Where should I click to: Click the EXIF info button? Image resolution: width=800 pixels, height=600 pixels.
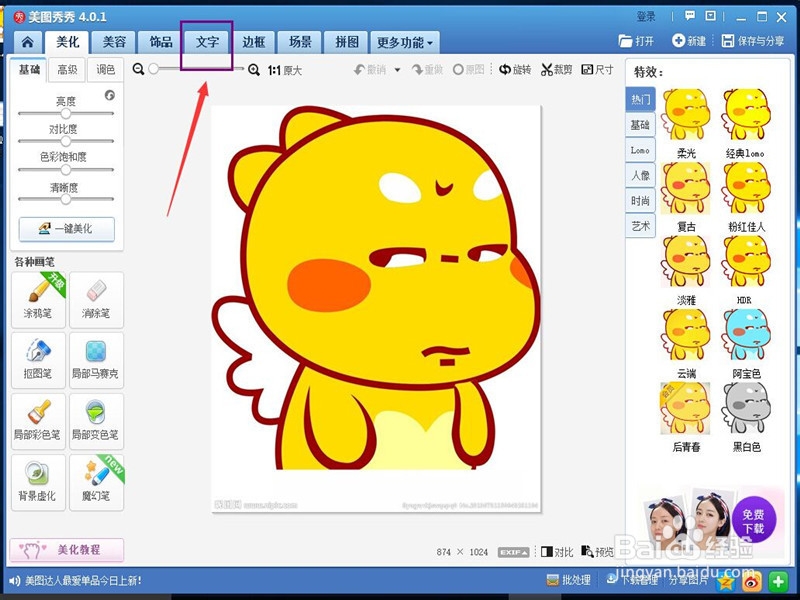[x=513, y=553]
